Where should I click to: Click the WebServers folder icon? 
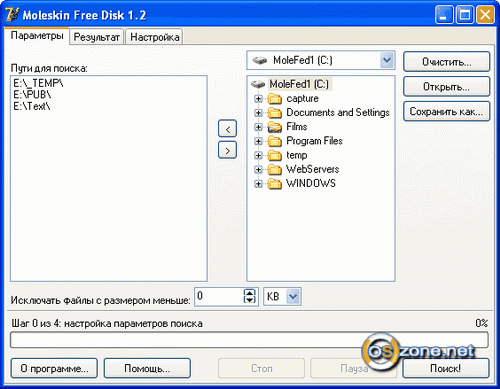pyautogui.click(x=275, y=169)
